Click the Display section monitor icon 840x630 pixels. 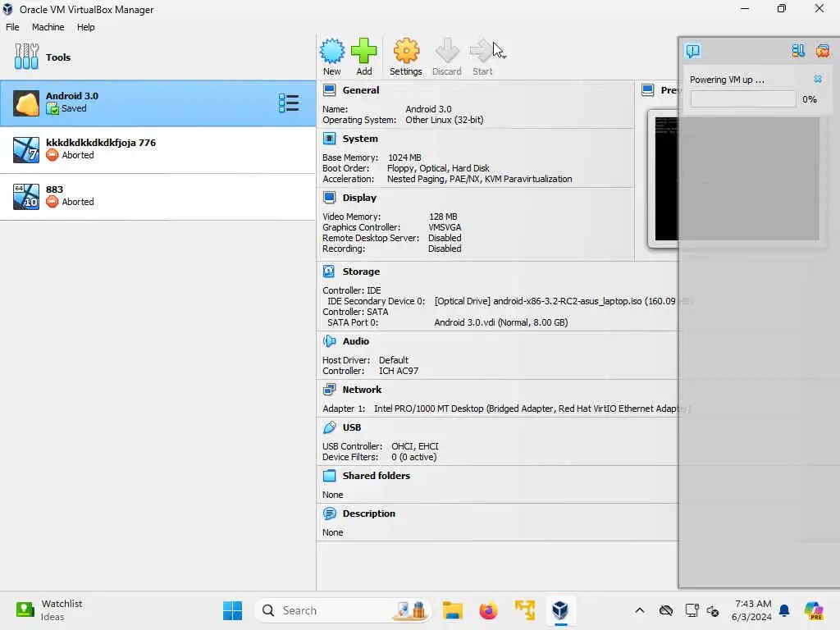pyautogui.click(x=329, y=198)
